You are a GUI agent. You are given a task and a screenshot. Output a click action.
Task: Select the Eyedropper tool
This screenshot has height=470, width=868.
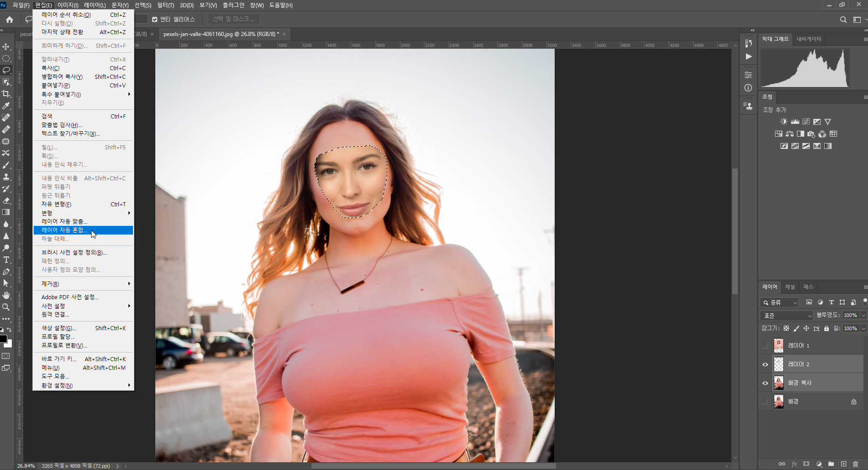6,106
